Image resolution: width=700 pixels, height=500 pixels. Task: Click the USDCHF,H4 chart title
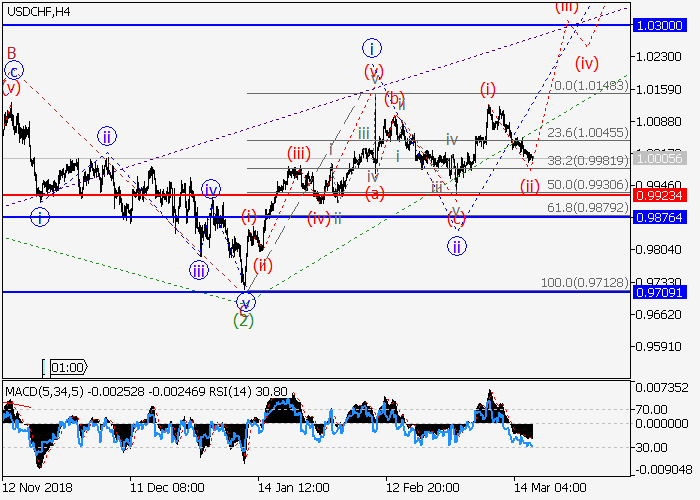click(x=36, y=11)
